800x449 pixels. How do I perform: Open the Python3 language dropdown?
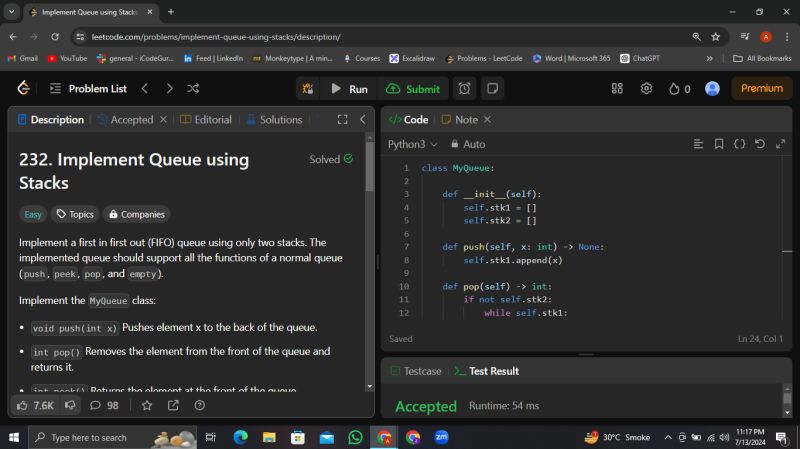tap(412, 144)
